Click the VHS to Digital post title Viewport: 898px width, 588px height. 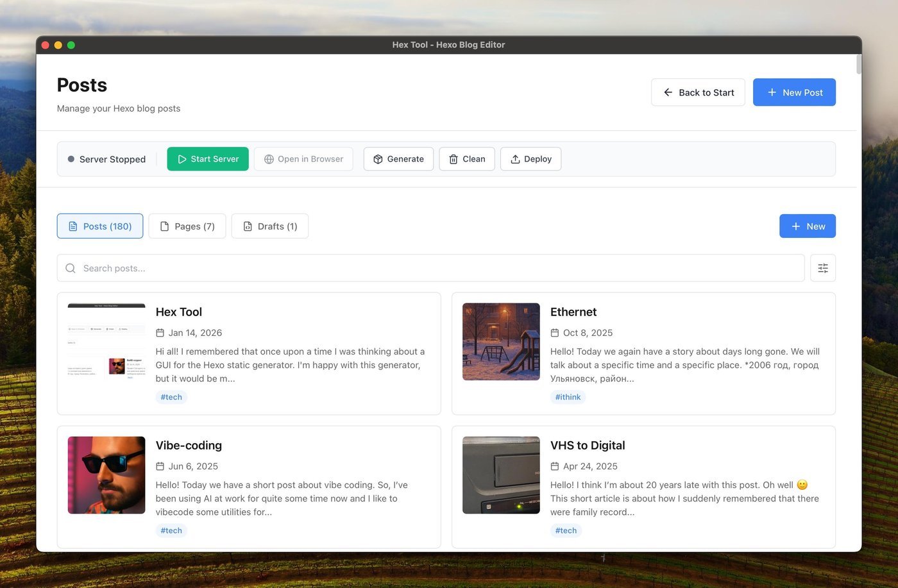pyautogui.click(x=588, y=445)
